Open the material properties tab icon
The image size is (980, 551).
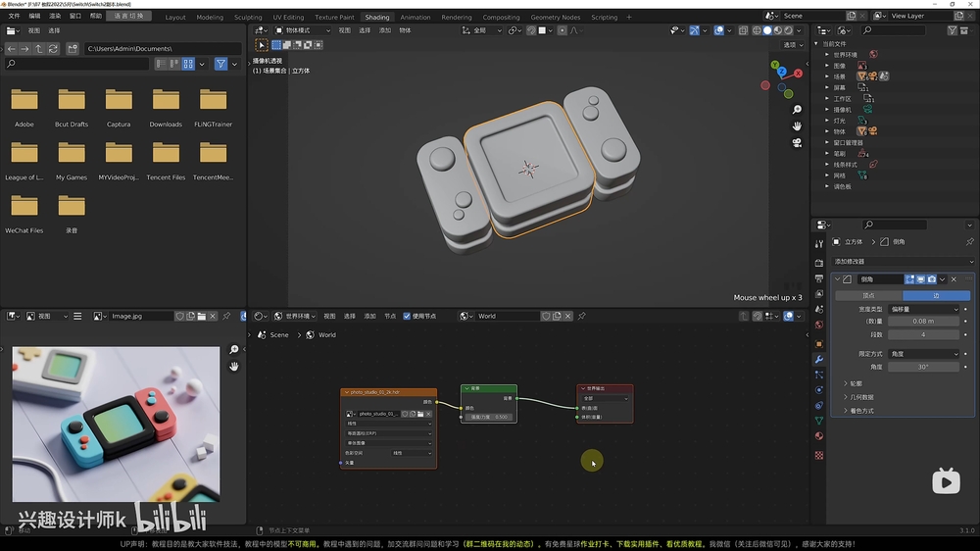point(818,436)
